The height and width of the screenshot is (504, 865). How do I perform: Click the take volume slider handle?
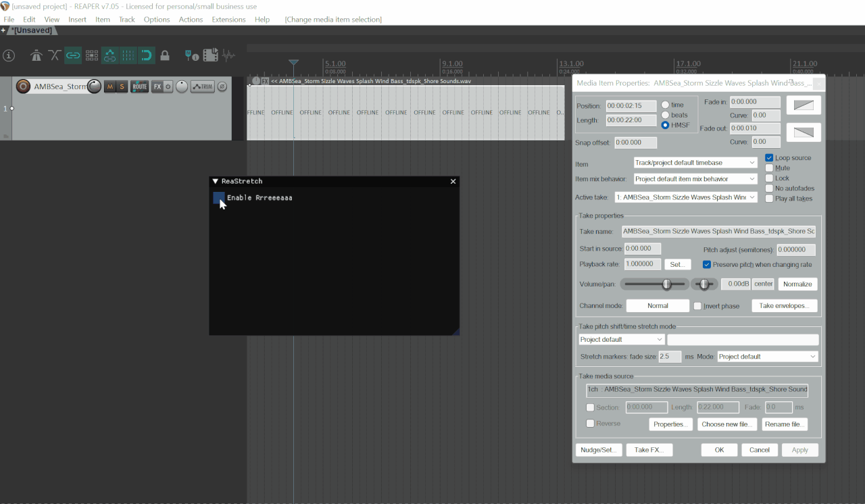[x=667, y=284]
